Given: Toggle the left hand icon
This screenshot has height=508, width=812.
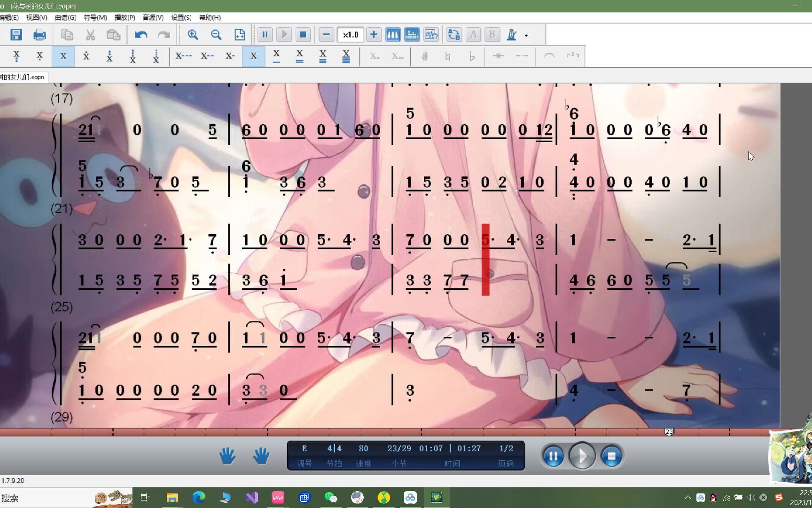Looking at the screenshot, I should coord(227,456).
